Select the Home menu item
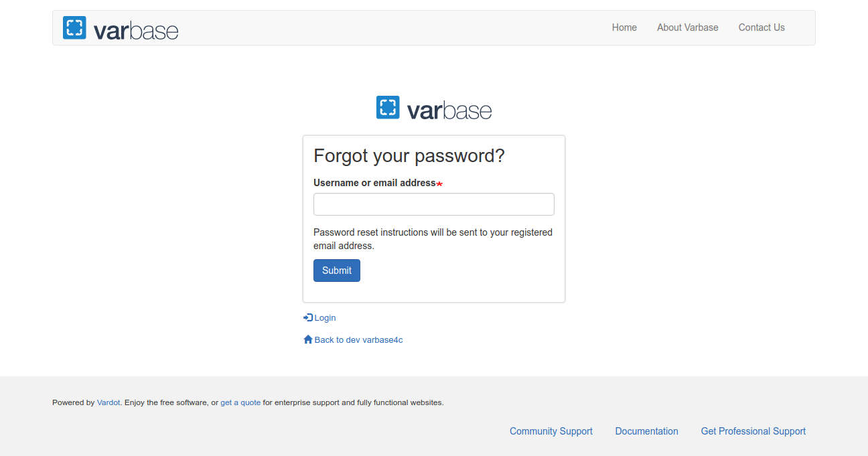 click(x=624, y=27)
